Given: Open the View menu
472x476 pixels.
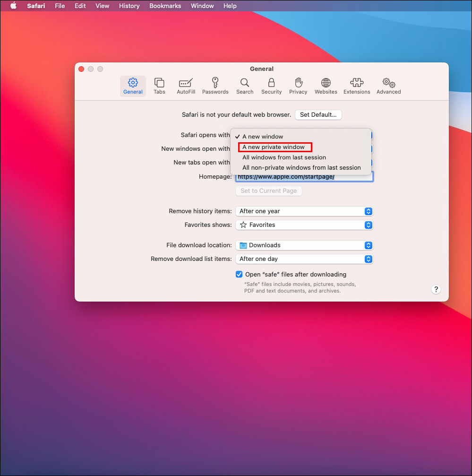Looking at the screenshot, I should tap(102, 6).
